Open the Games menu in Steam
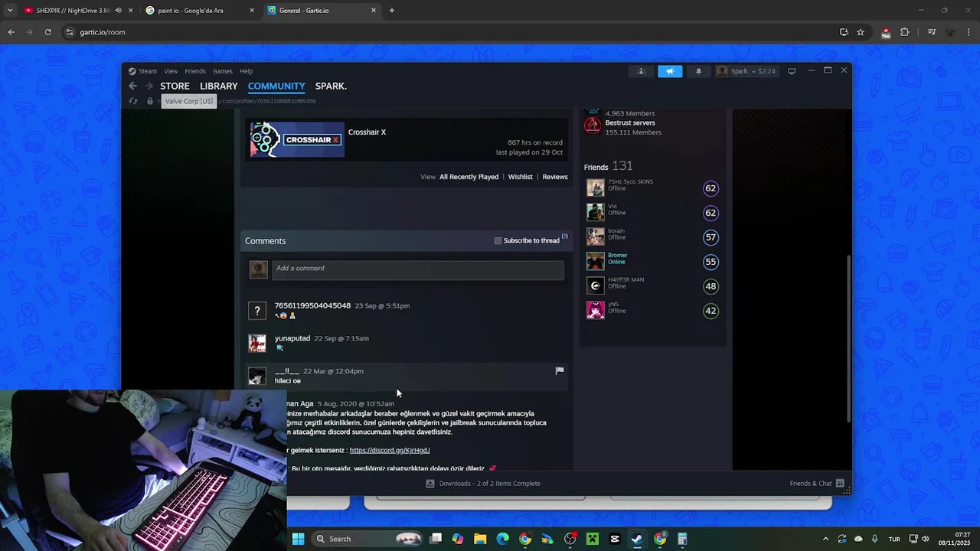Screen dimensions: 980x551 pyautogui.click(x=223, y=71)
